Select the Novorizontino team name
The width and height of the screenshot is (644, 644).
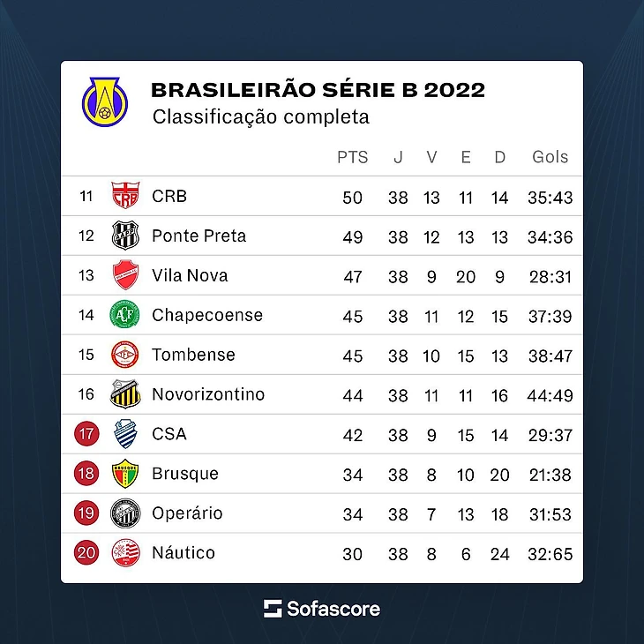coord(208,394)
